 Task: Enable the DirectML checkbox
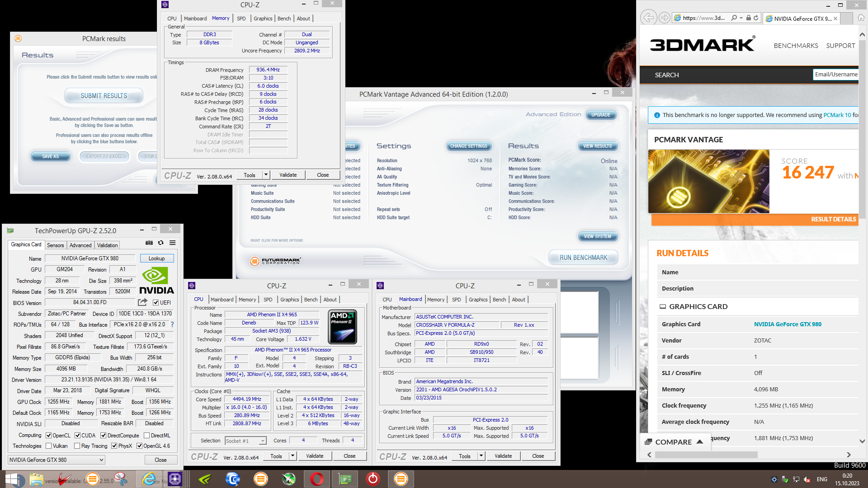146,436
